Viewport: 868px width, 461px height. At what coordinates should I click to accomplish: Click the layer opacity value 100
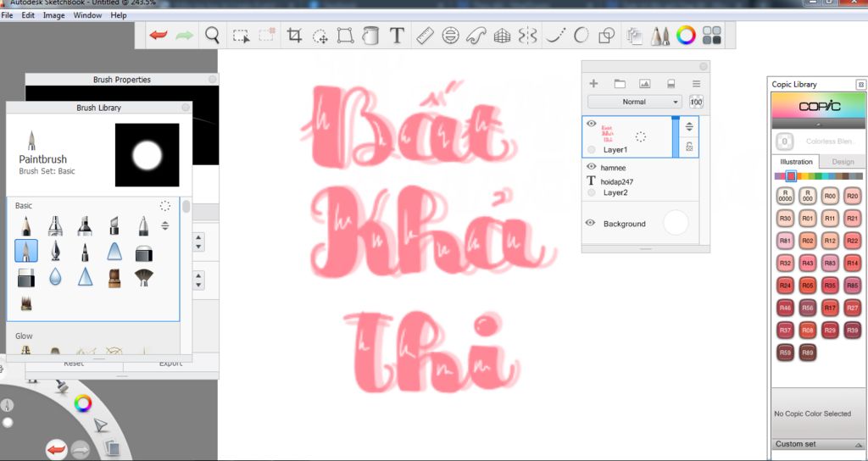(x=696, y=102)
